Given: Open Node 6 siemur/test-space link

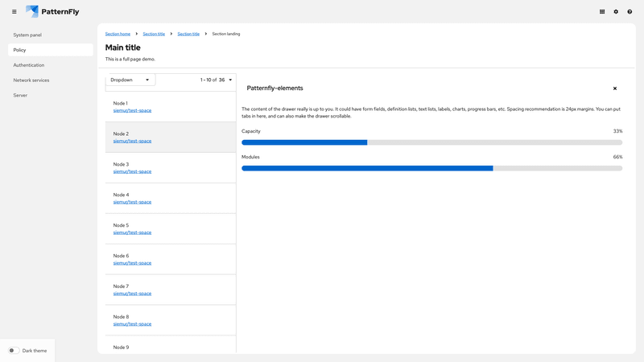Looking at the screenshot, I should click(132, 263).
